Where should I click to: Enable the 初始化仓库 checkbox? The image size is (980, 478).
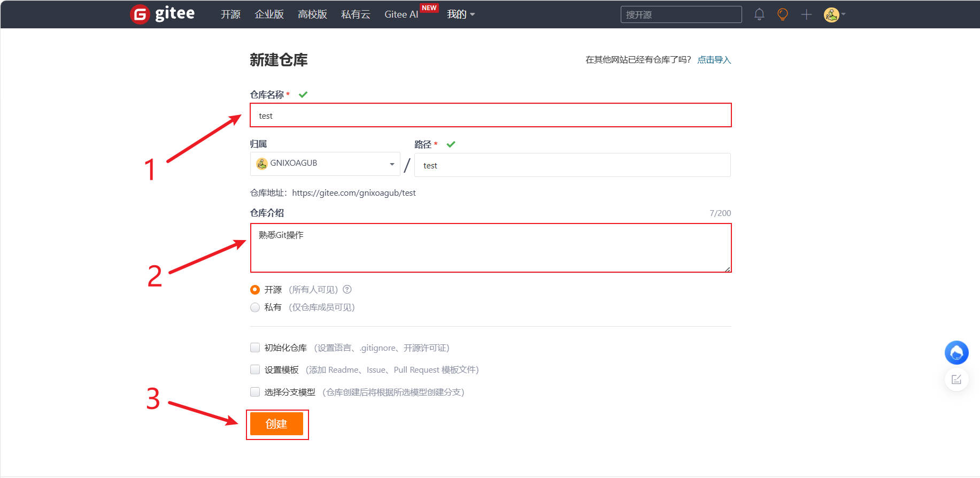[x=255, y=348]
